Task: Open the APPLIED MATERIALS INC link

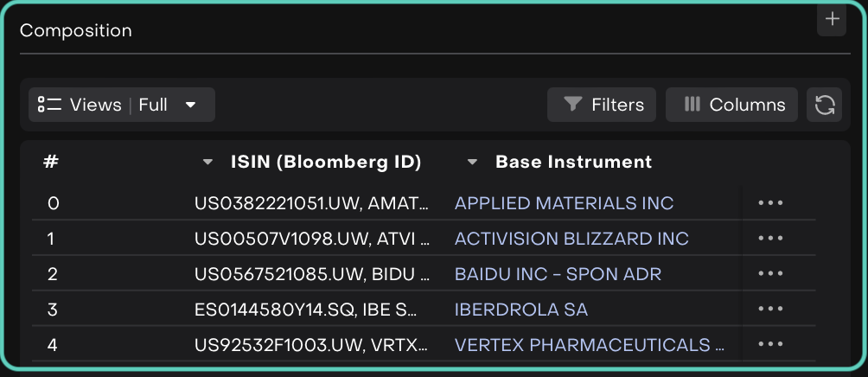Action: [x=564, y=203]
